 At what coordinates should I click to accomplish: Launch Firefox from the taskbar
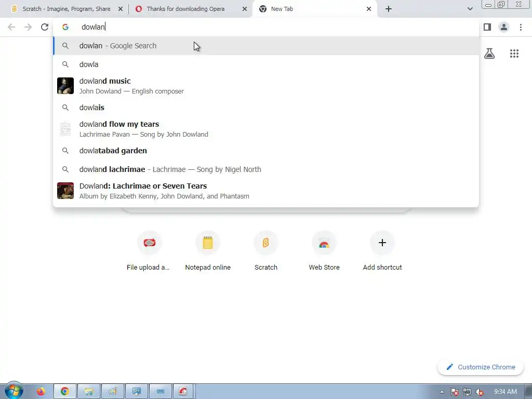click(x=41, y=392)
